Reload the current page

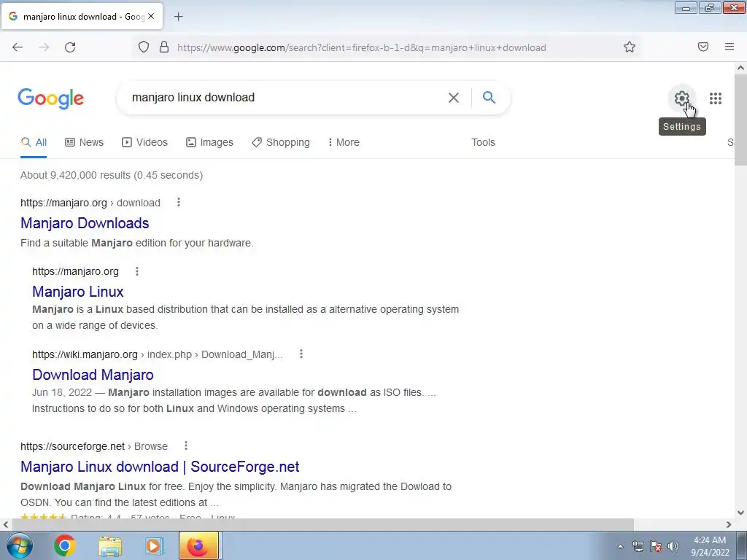pyautogui.click(x=70, y=47)
